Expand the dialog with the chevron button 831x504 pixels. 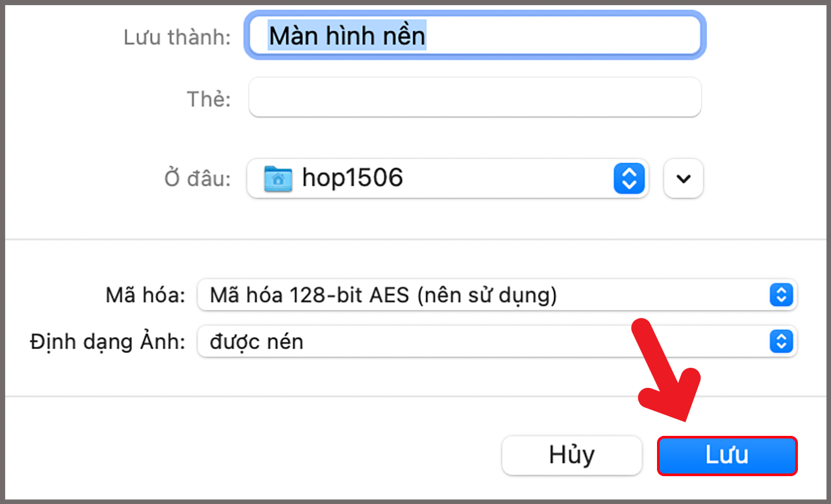coord(682,178)
